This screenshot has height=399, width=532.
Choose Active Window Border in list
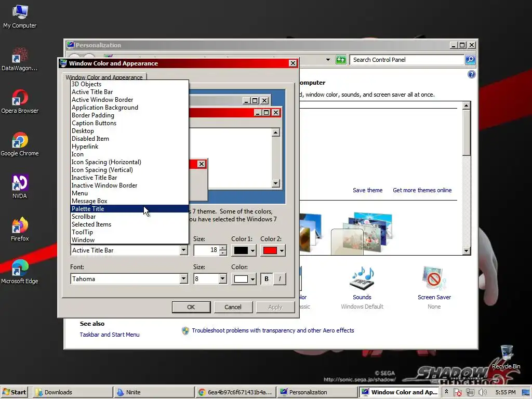click(x=129, y=100)
